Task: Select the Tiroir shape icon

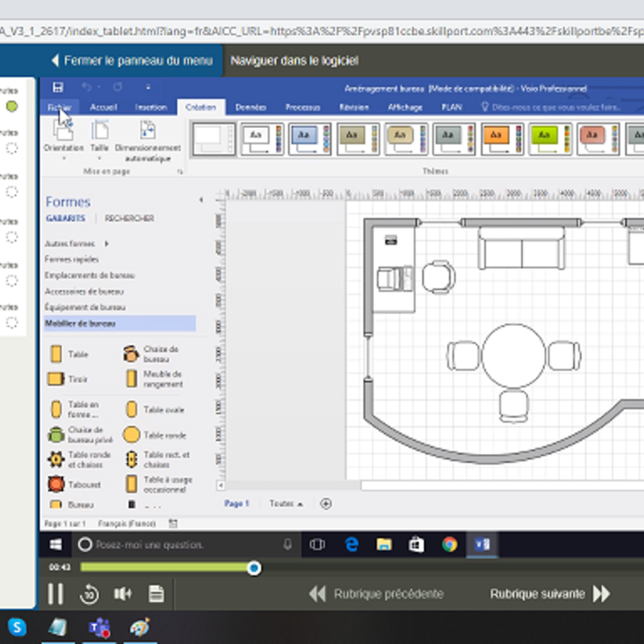Action: click(x=56, y=378)
